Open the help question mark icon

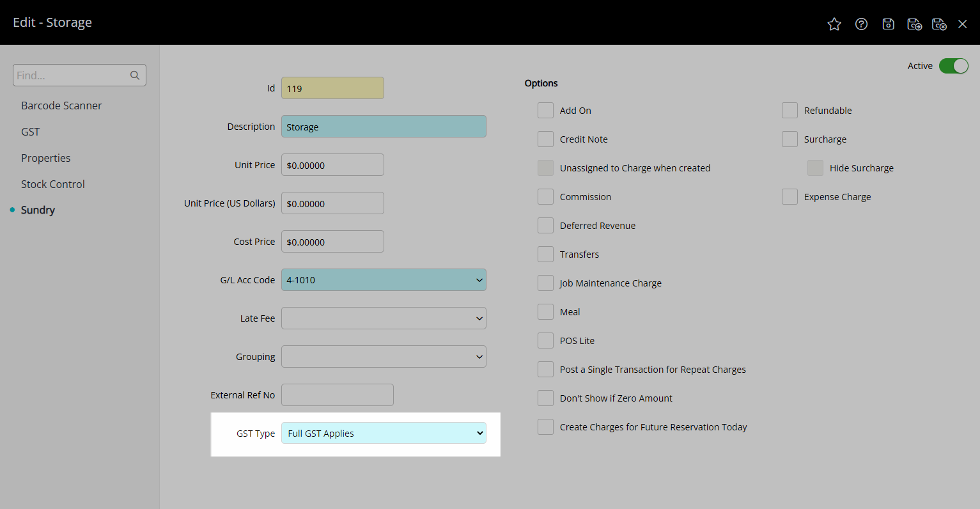pos(862,24)
